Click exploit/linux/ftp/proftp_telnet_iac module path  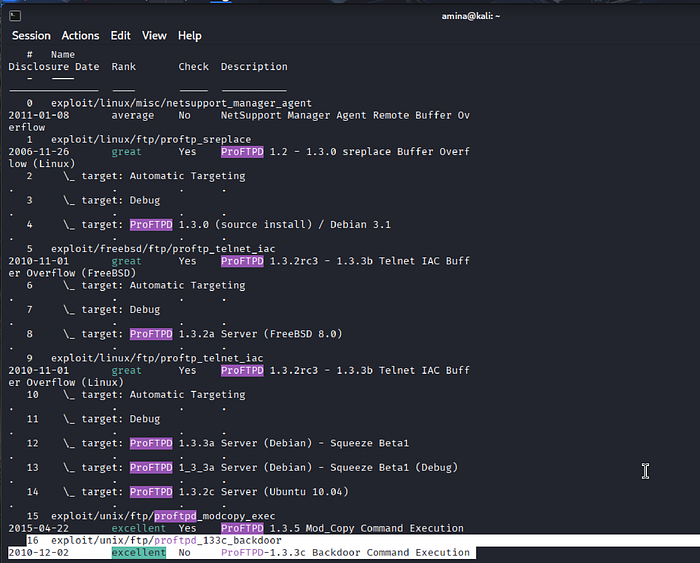157,358
